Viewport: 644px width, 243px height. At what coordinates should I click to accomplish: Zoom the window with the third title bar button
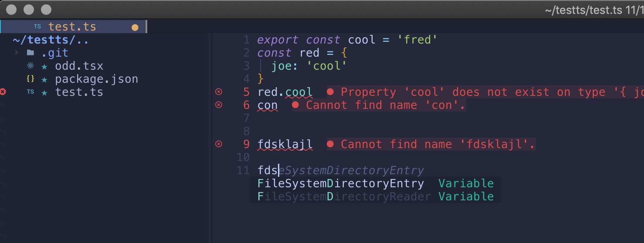pos(45,9)
